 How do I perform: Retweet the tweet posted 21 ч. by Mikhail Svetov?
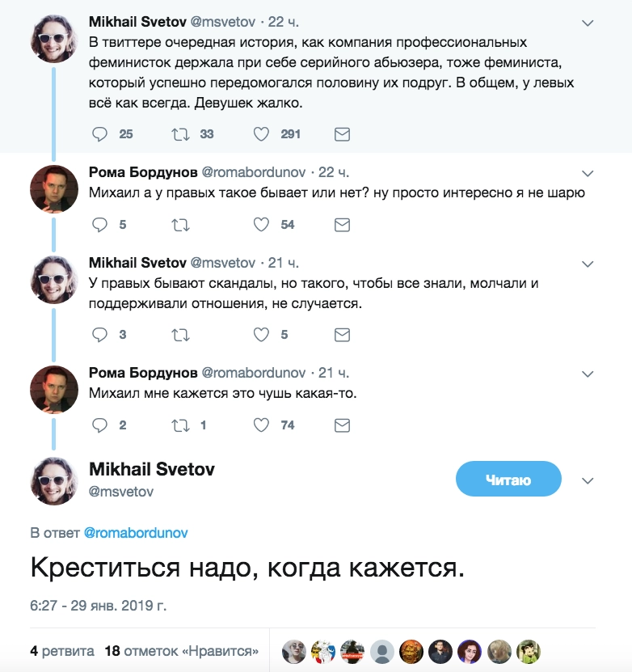tap(180, 335)
